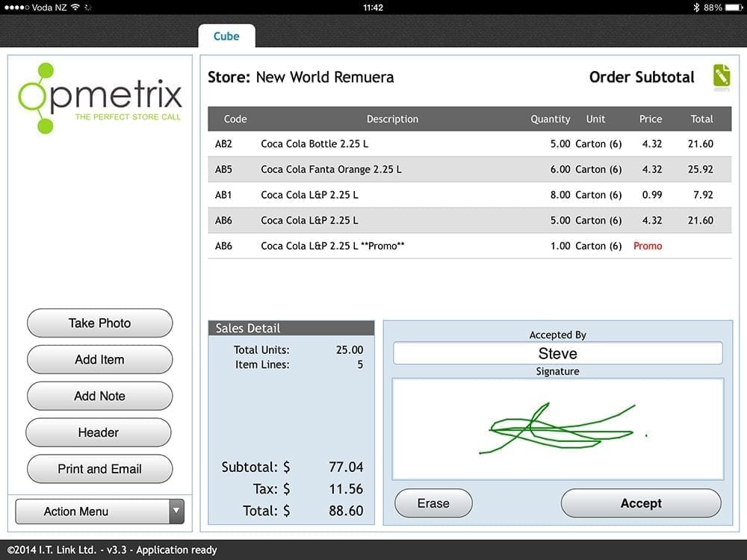This screenshot has width=747, height=560.
Task: Tap the 11:42 clock in status bar
Action: click(x=373, y=7)
